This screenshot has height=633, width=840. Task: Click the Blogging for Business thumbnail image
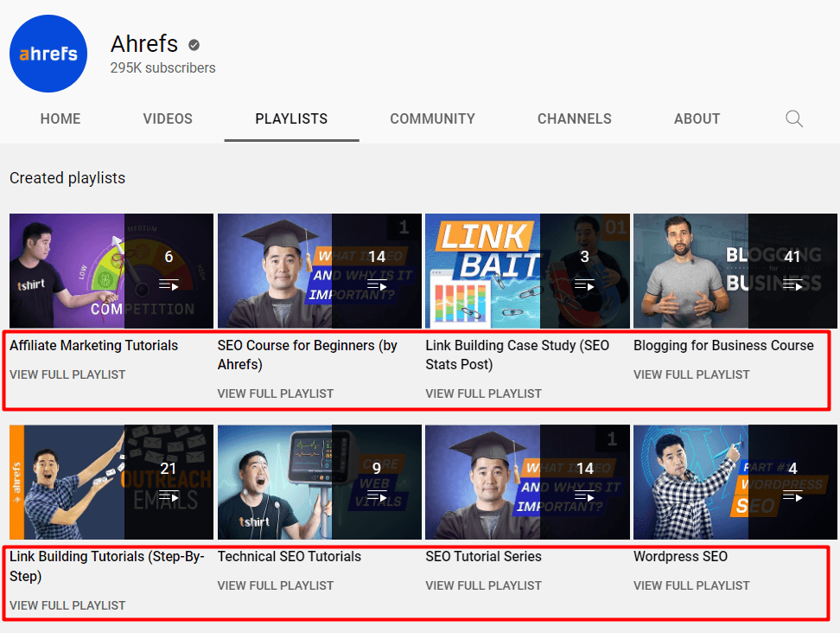coord(735,272)
